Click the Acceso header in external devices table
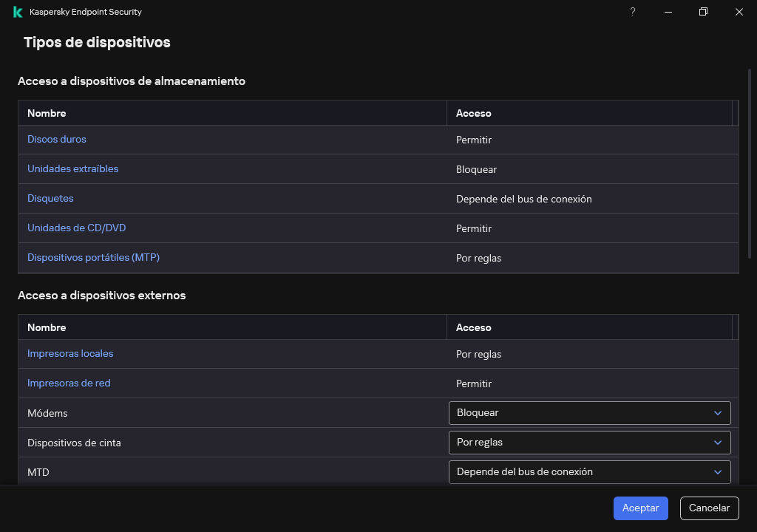 [473, 327]
